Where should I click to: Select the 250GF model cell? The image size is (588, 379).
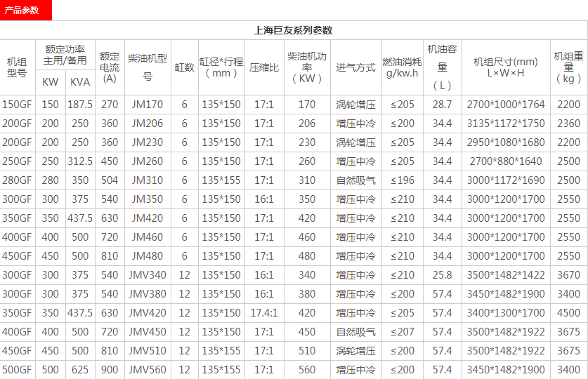click(17, 161)
